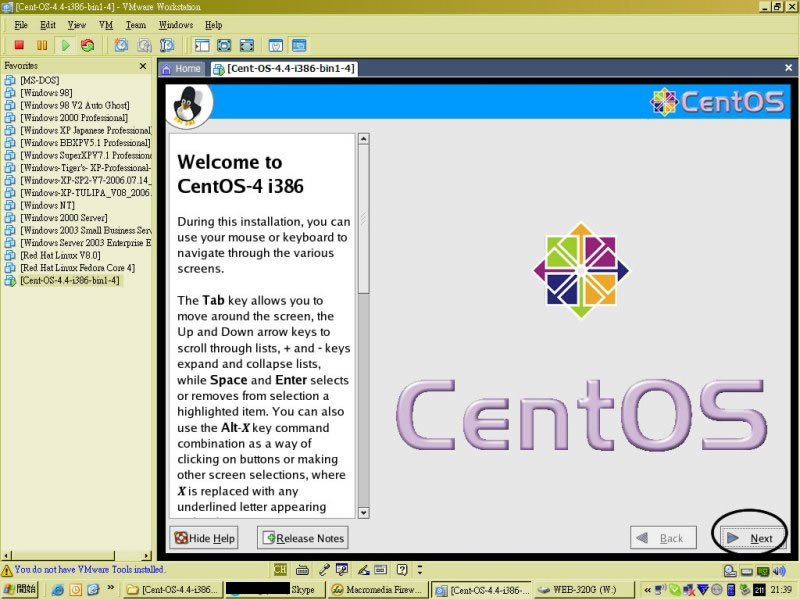Open the Release Notes

303,538
